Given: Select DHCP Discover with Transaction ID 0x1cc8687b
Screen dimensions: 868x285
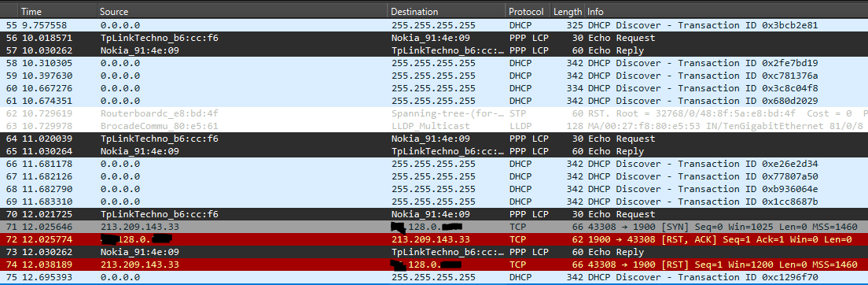Looking at the screenshot, I should pos(434,202).
